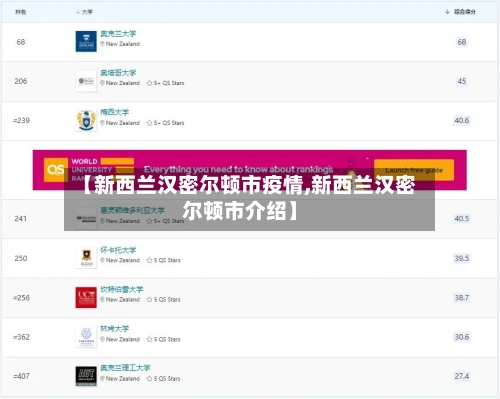500x399 pixels.
Task: Open the 林肯大学 university link
Action: [x=115, y=328]
